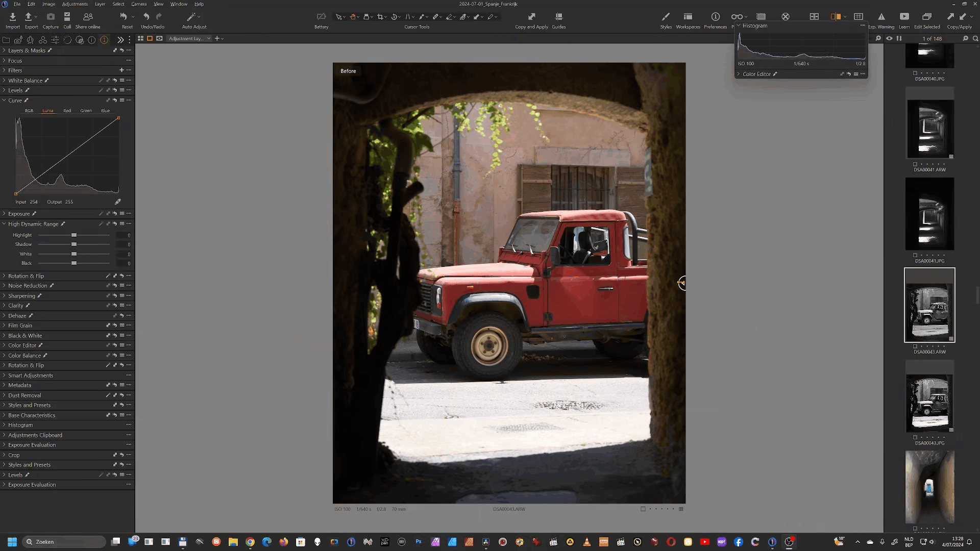Select the Luma curve tab
980x551 pixels.
pos(47,111)
